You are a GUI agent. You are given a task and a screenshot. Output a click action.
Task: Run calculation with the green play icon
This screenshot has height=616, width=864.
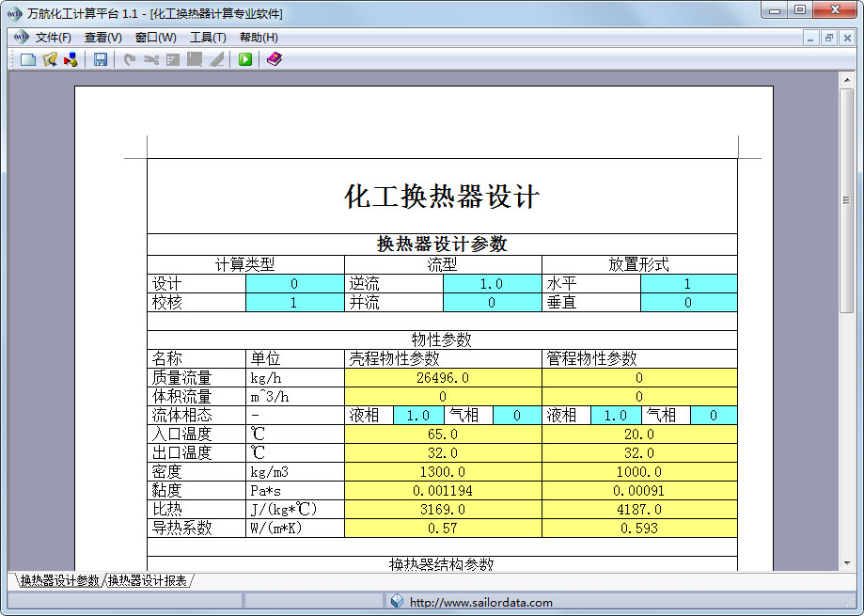coord(245,59)
